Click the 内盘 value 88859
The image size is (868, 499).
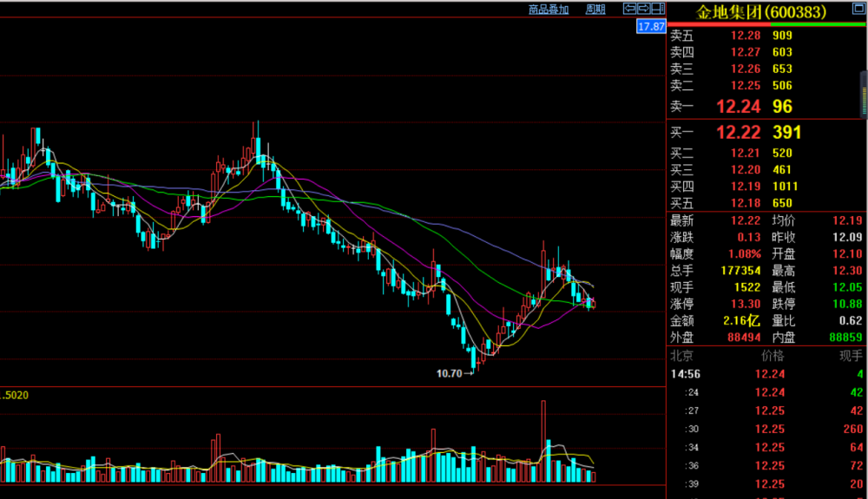(x=845, y=337)
